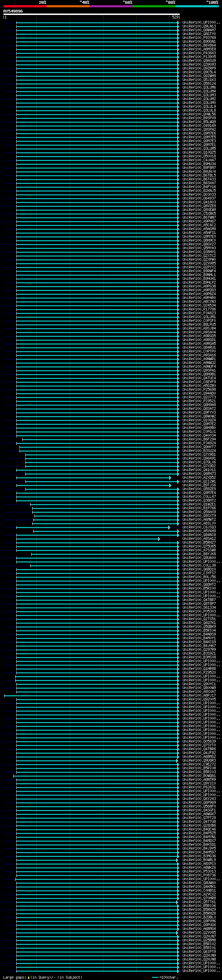
Task: Select the UniRef100_A8WGK7 label
Action: click(x=199, y=813)
